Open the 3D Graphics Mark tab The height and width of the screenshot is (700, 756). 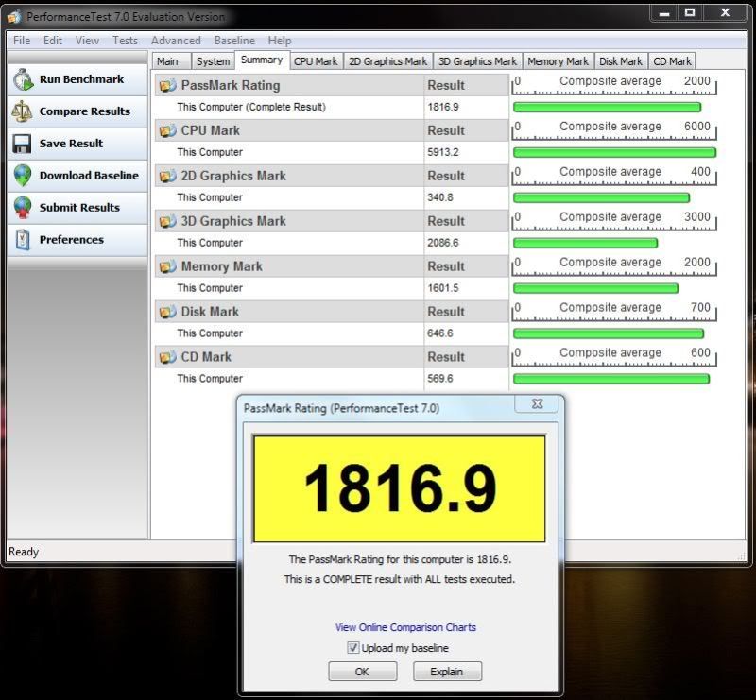478,61
